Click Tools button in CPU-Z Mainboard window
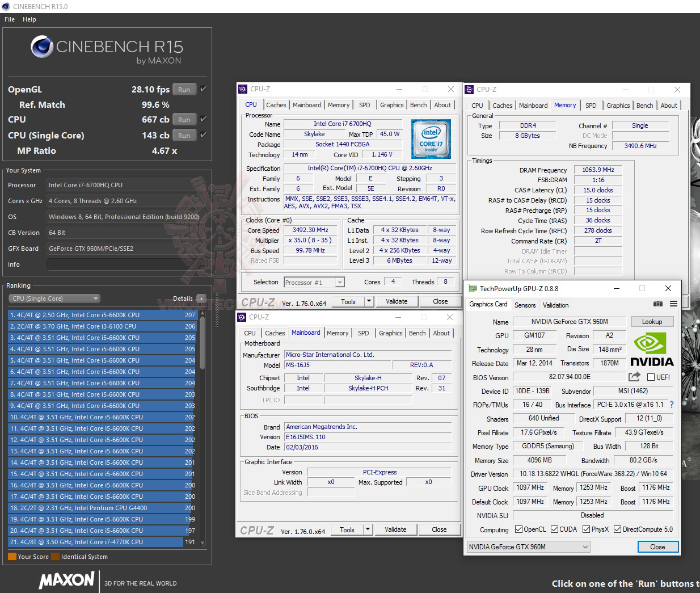700x593 pixels. click(347, 529)
